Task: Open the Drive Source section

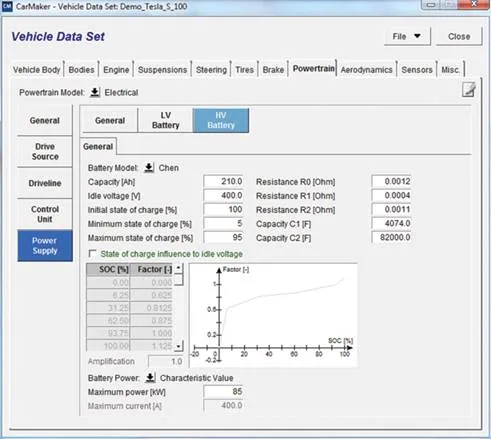Action: click(x=45, y=151)
